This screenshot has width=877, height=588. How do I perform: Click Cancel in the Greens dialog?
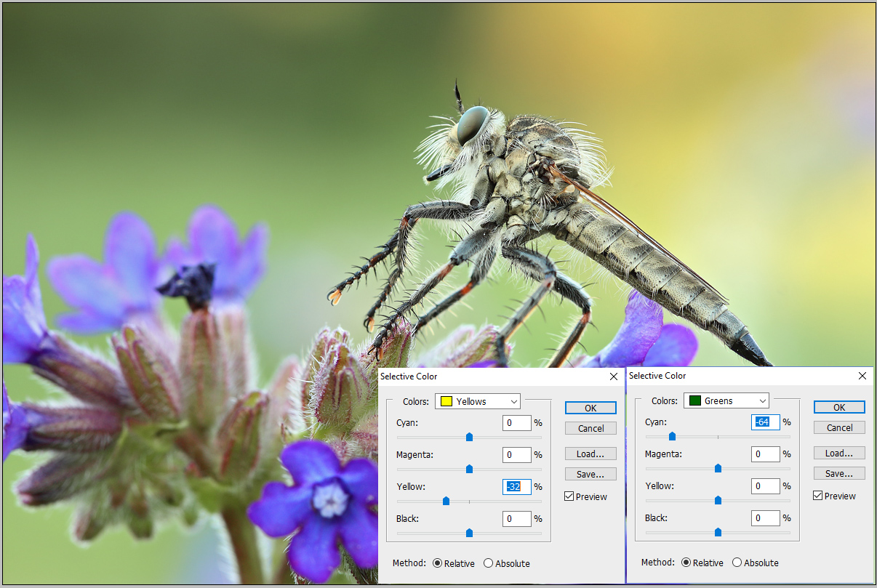[x=839, y=427]
